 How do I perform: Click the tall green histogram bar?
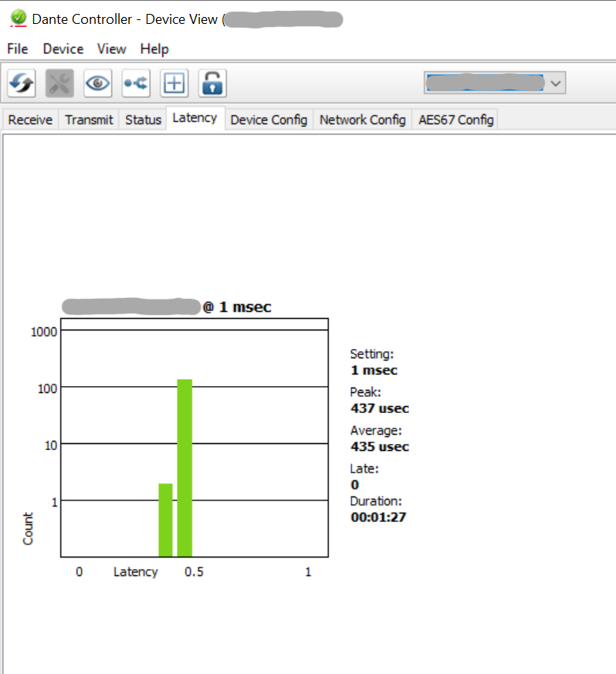coord(184,468)
